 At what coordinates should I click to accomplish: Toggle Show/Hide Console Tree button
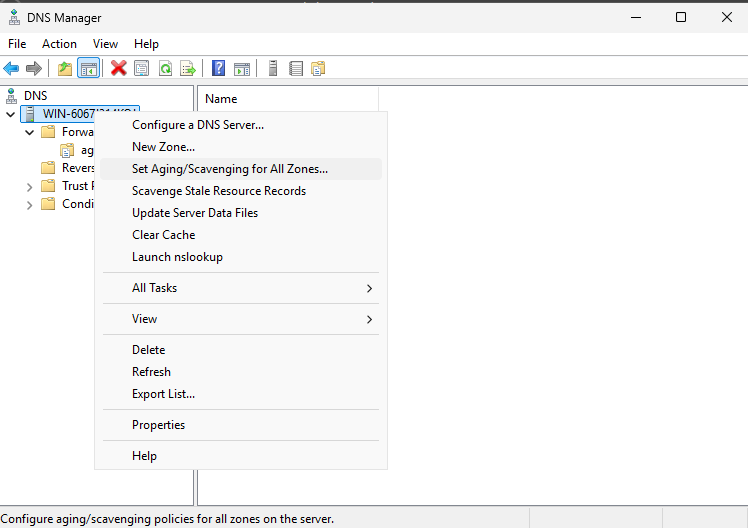point(89,69)
